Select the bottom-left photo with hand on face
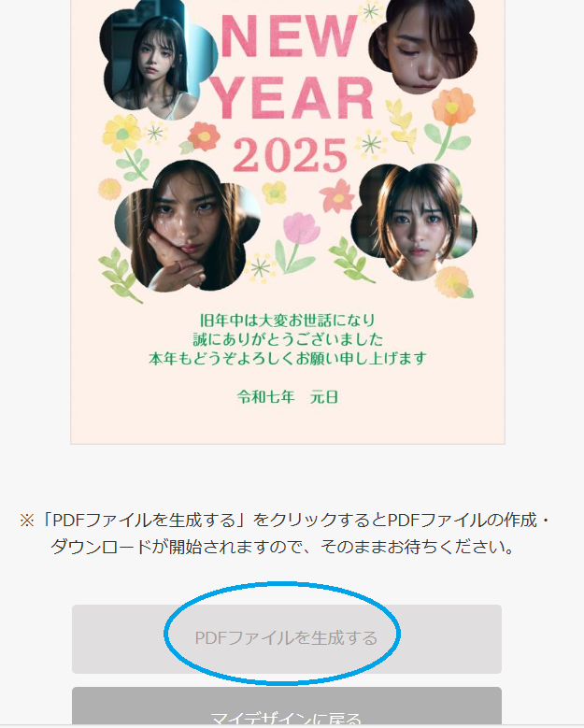This screenshot has height=728, width=584. [x=187, y=226]
